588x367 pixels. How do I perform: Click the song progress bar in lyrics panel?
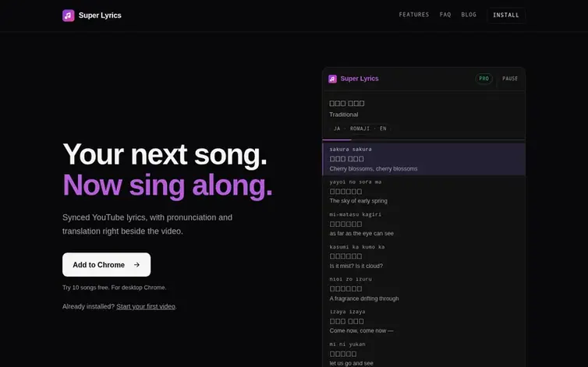pyautogui.click(x=423, y=140)
